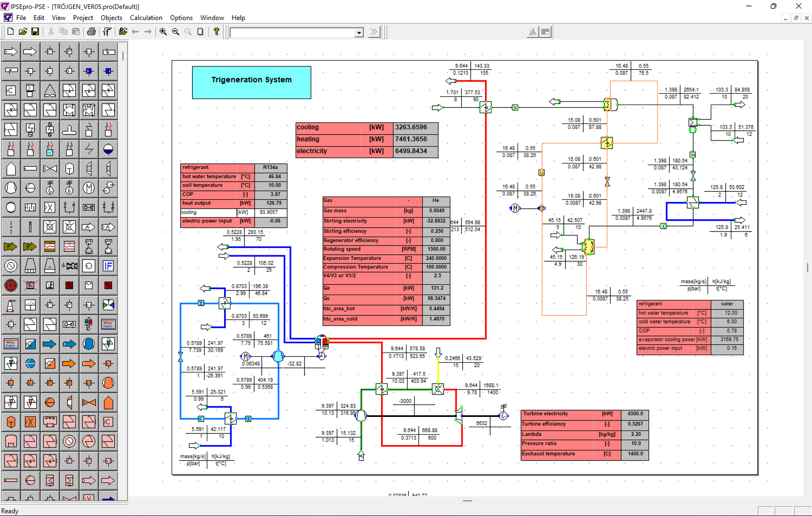812x516 pixels.
Task: Select the red concentric circles palette icon
Action: click(11, 285)
